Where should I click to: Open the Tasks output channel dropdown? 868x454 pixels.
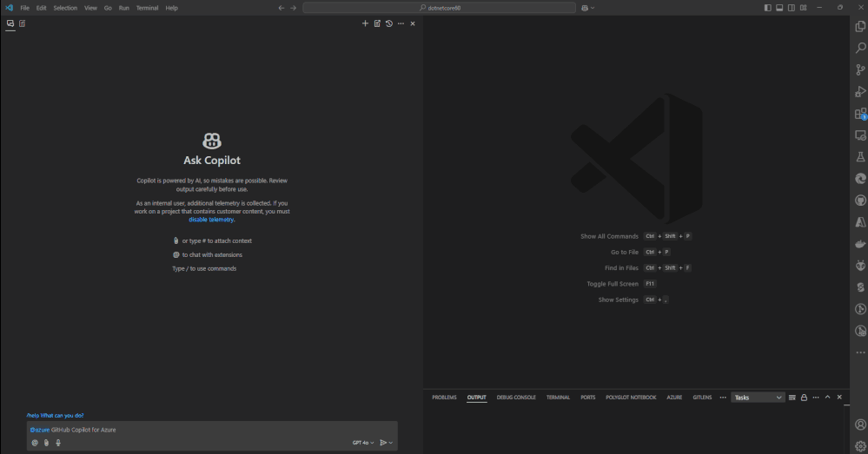click(758, 397)
